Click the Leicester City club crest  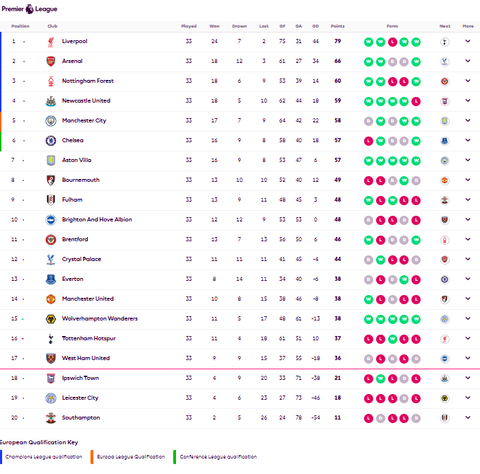click(x=51, y=398)
